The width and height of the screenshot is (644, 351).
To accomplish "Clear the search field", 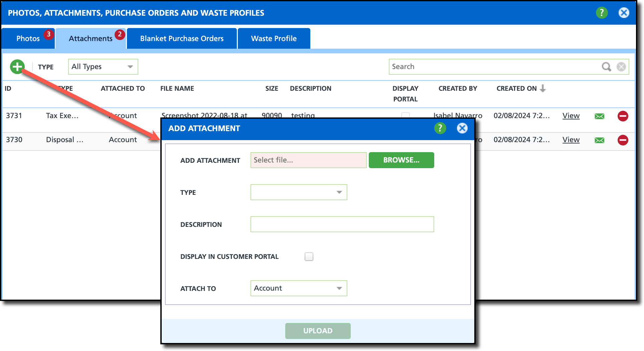I will (x=621, y=67).
